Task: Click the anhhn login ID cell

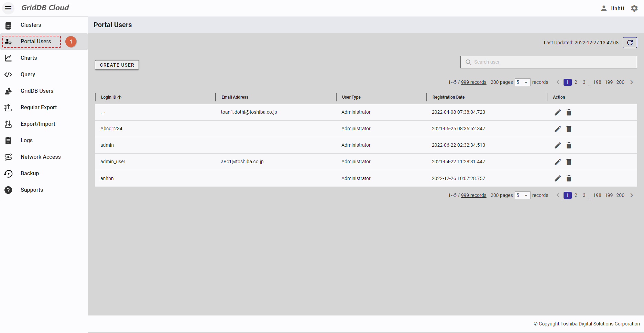Action: 107,178
